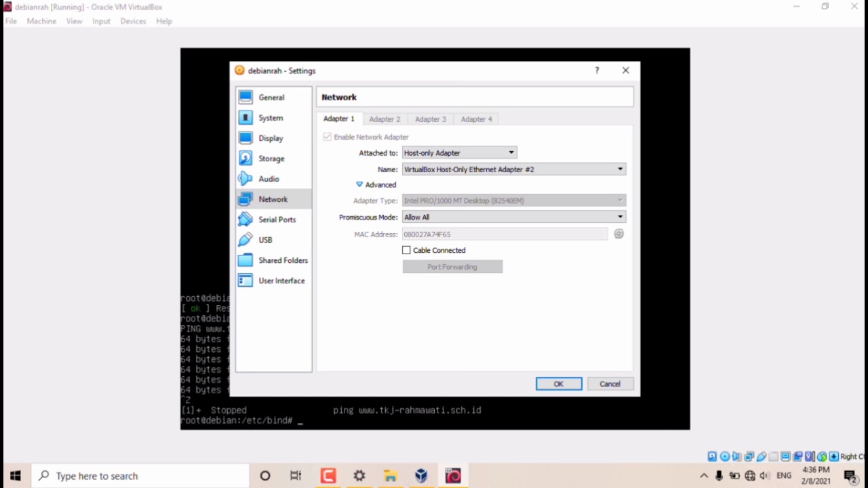Open the adapter Name dropdown
Screen dimensions: 868x488
514,169
